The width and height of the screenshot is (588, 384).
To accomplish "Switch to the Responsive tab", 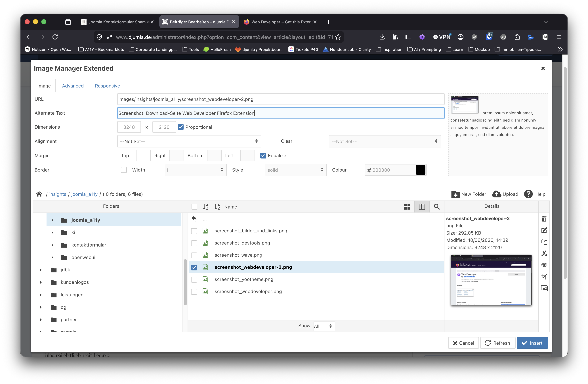I will [107, 86].
